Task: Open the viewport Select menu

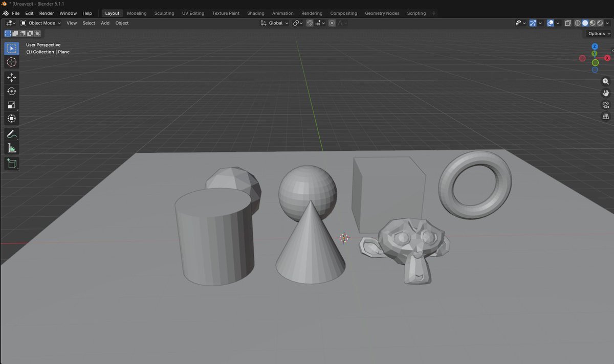Action: point(89,23)
